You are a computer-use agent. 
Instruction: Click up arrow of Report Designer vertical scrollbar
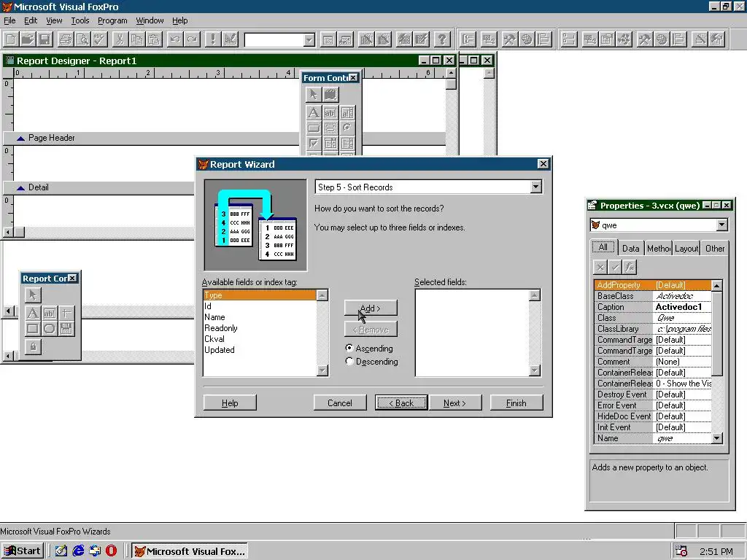click(x=451, y=73)
